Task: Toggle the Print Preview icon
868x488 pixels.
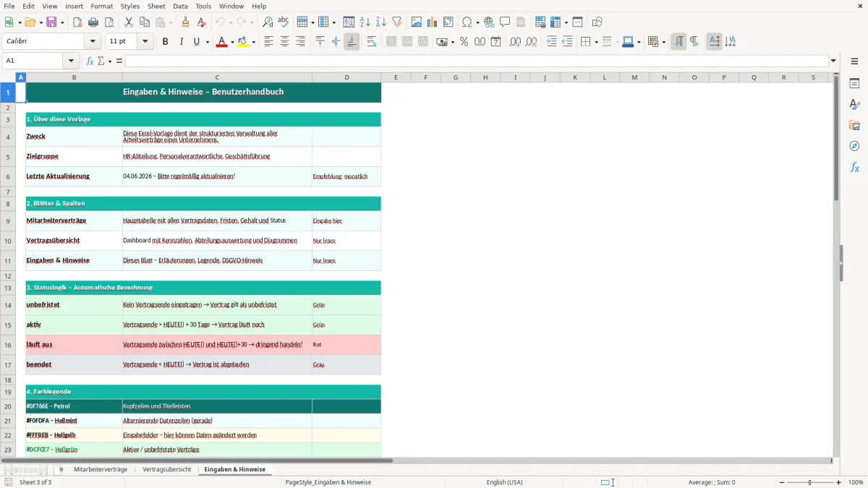Action: tap(109, 22)
